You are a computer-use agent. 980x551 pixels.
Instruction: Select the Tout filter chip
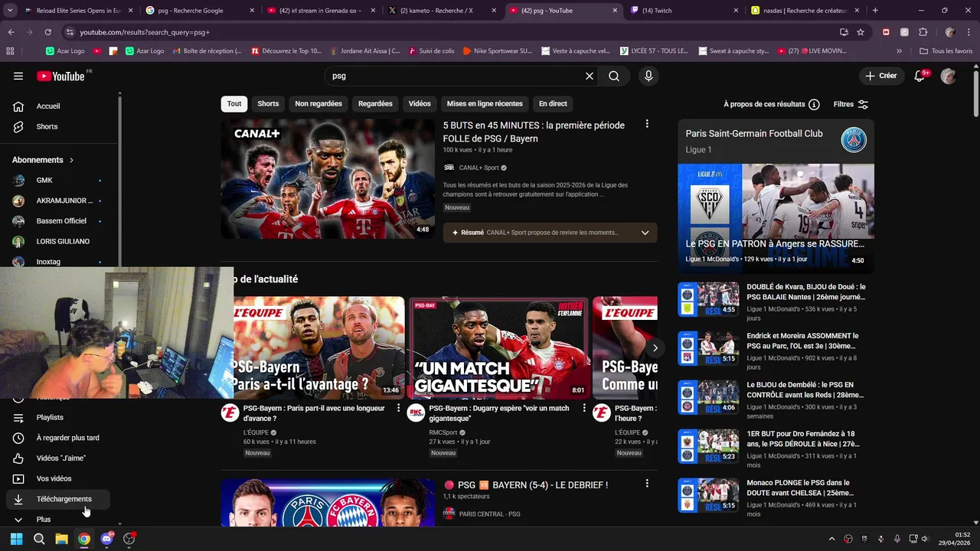[234, 104]
